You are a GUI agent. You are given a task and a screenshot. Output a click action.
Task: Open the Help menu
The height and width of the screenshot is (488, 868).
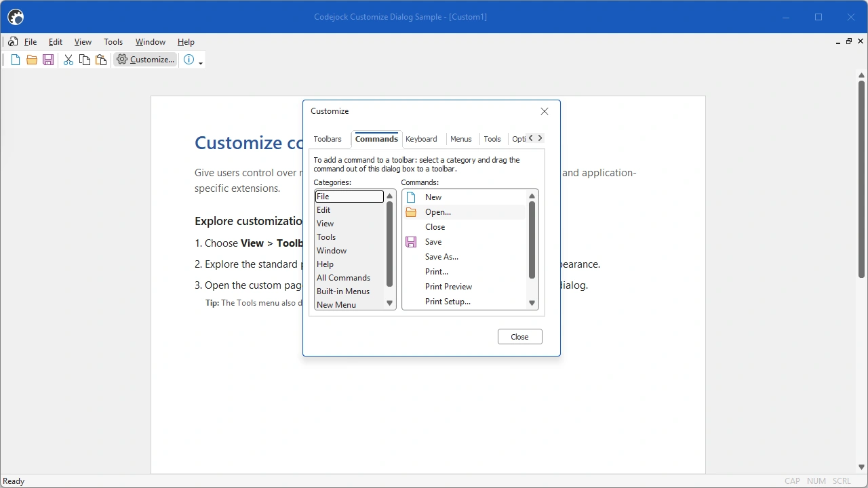[x=186, y=42]
